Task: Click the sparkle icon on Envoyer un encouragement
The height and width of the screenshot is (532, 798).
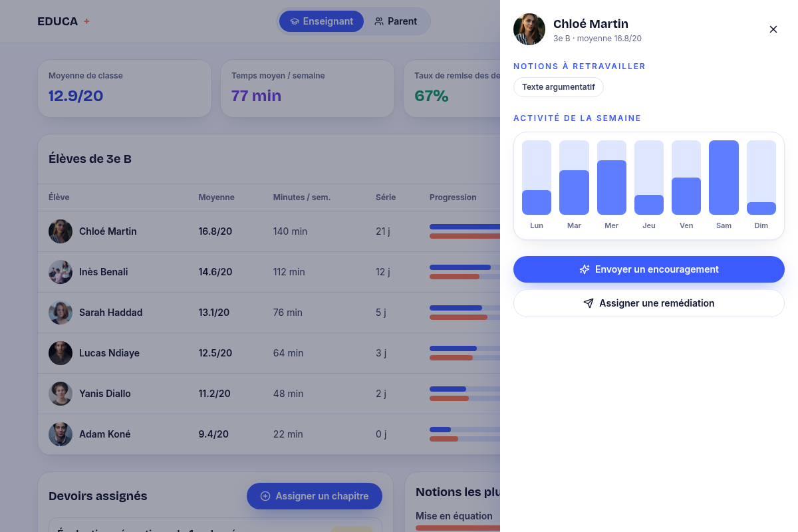Action: coord(585,269)
